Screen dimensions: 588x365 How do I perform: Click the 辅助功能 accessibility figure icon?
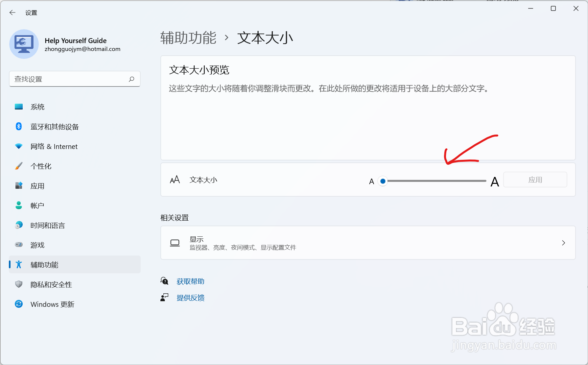[19, 264]
